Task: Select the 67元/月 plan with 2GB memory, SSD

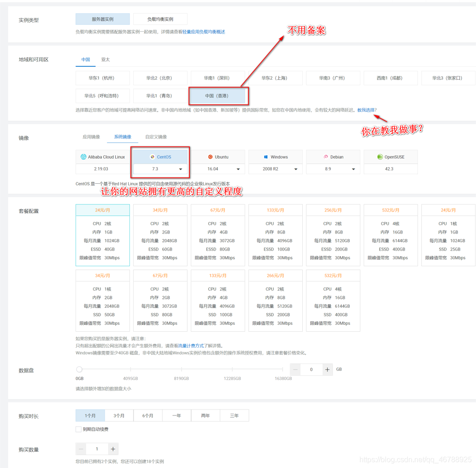Action: pos(160,301)
